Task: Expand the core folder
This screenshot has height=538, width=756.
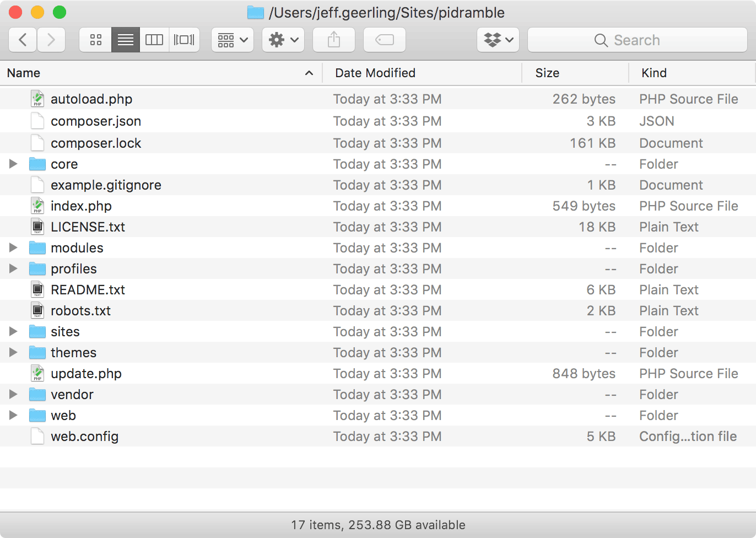Action: click(x=13, y=164)
